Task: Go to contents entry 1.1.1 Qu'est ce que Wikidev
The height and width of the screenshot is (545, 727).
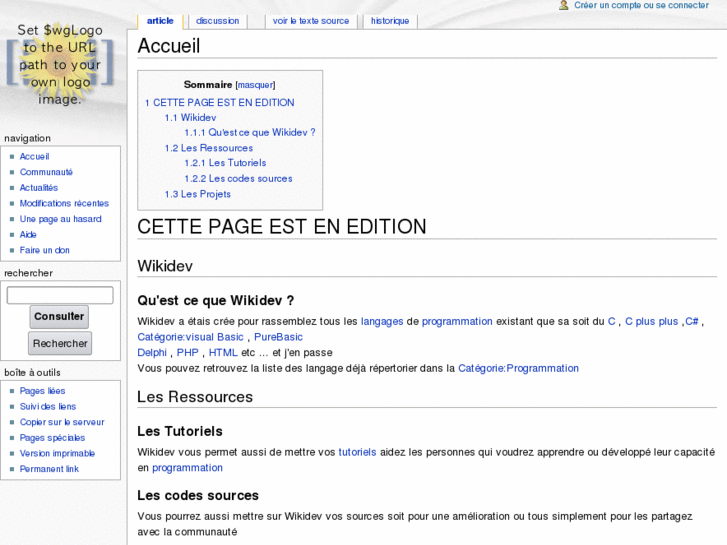Action: [250, 133]
